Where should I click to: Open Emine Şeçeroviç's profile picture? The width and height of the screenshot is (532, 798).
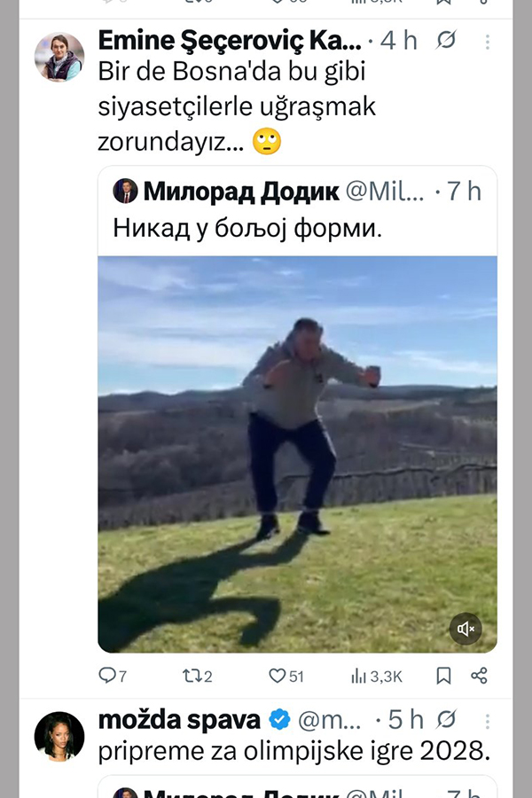[59, 57]
